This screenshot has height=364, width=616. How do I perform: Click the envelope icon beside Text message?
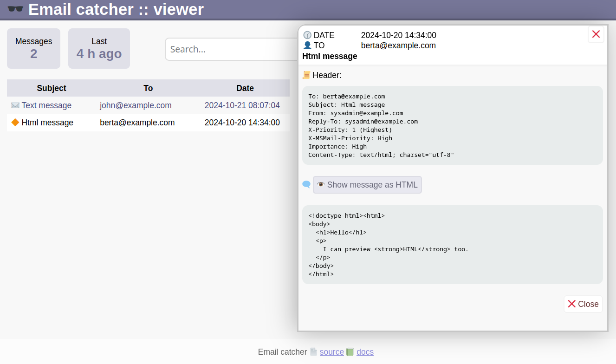(x=15, y=105)
